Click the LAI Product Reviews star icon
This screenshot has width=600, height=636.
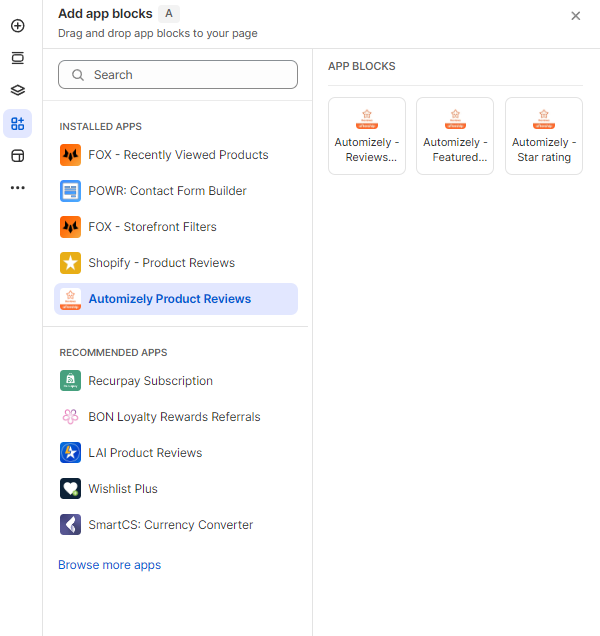point(70,453)
